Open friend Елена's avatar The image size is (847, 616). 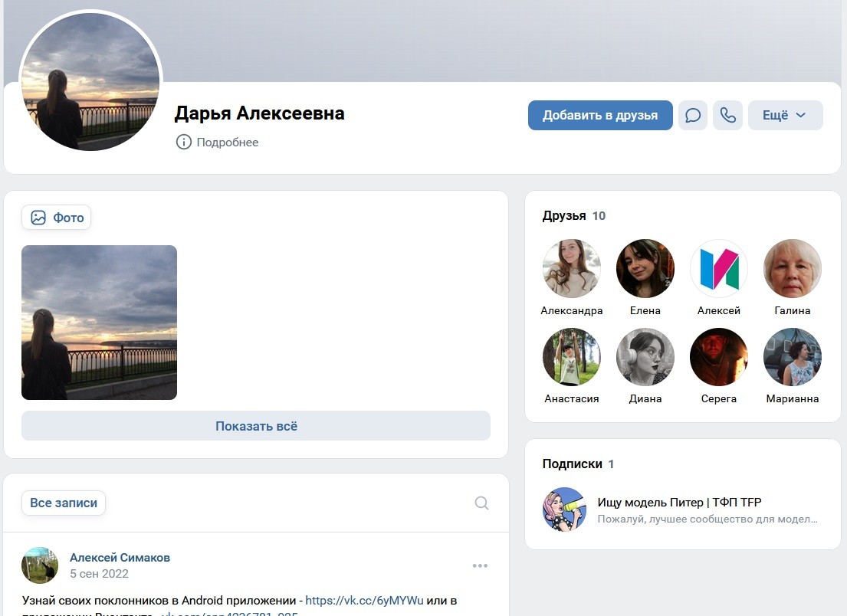click(645, 268)
